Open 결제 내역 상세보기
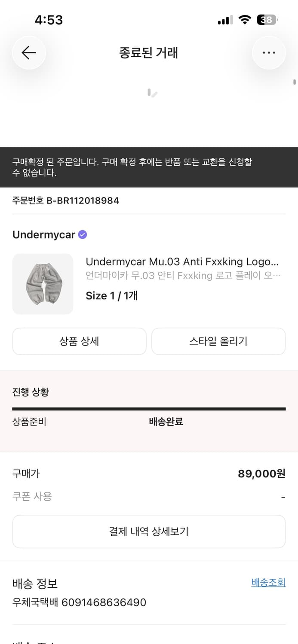Image resolution: width=298 pixels, height=644 pixels. (x=149, y=532)
